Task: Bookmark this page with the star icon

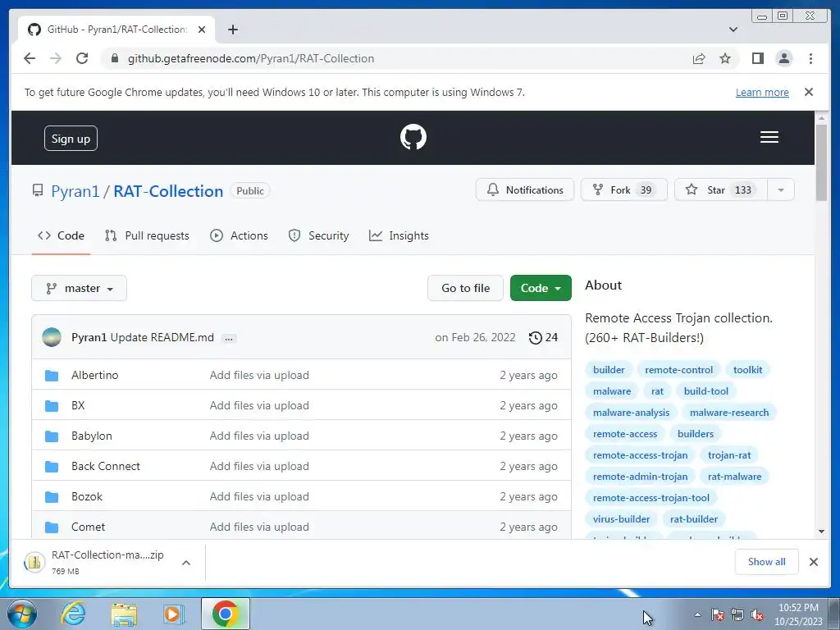Action: click(x=725, y=58)
